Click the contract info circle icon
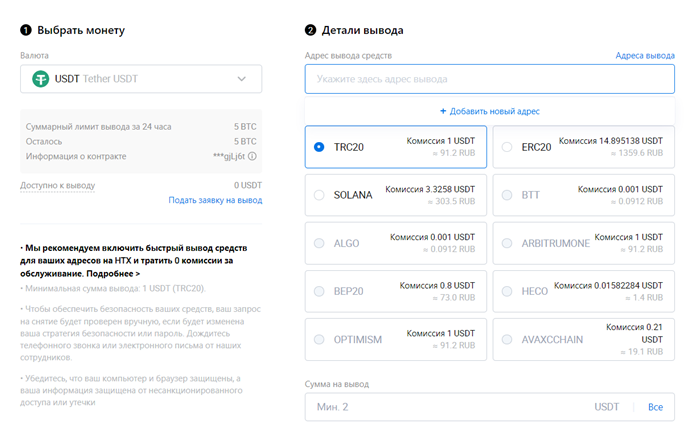Image resolution: width=693 pixels, height=442 pixels. click(252, 156)
